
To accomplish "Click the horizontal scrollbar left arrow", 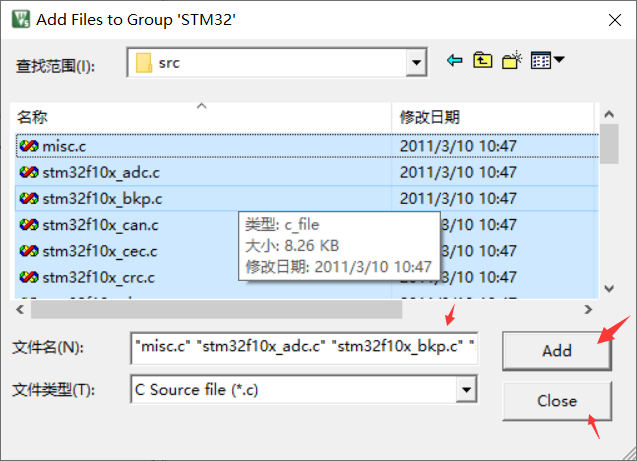I will 20,310.
